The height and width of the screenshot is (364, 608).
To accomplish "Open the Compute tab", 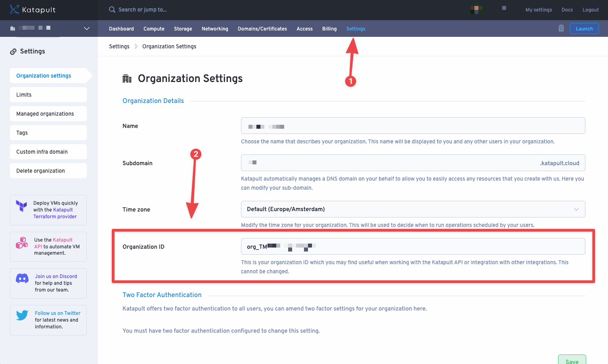I will click(x=154, y=29).
